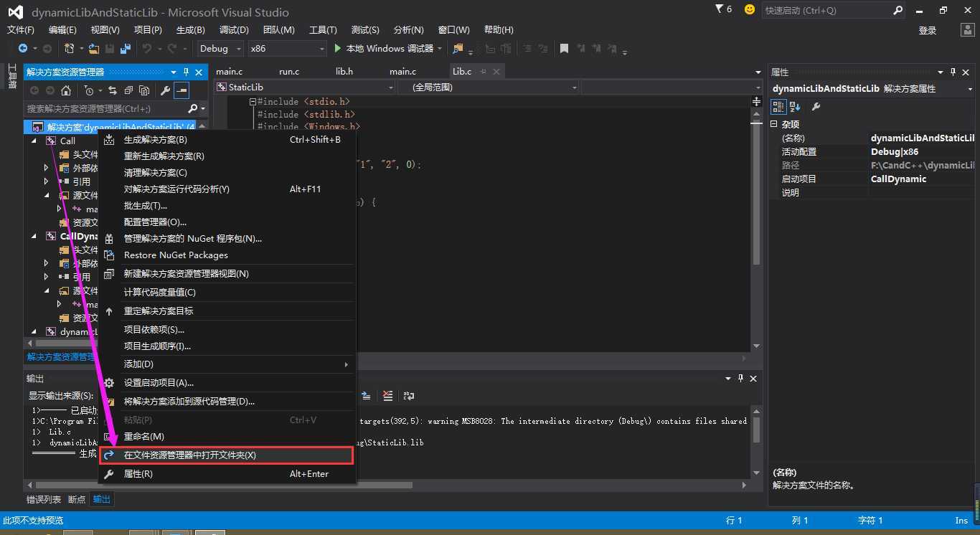Click the Pending Changes Filter clock icon
This screenshot has height=535, width=980.
coord(88,90)
